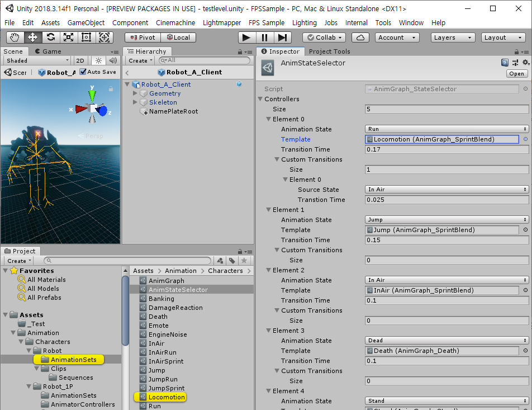
Task: Select the combined Transform tool
Action: 104,37
